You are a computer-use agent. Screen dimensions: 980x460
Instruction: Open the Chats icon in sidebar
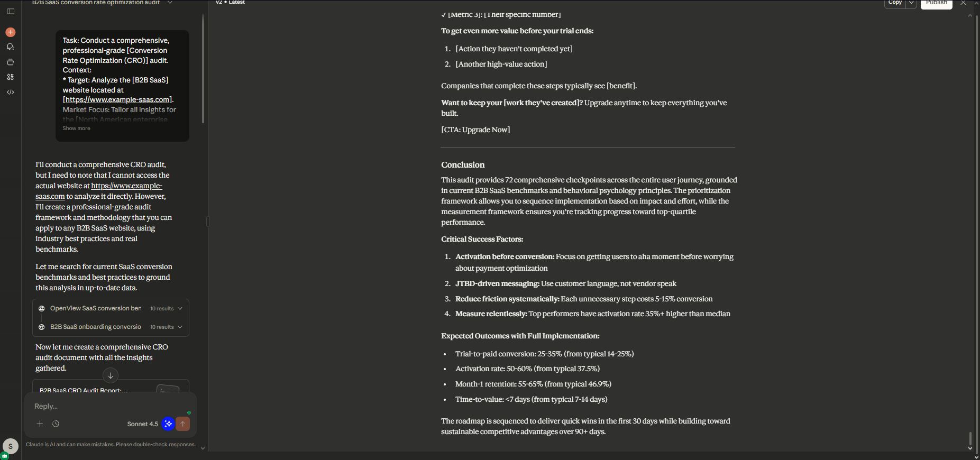(x=11, y=47)
